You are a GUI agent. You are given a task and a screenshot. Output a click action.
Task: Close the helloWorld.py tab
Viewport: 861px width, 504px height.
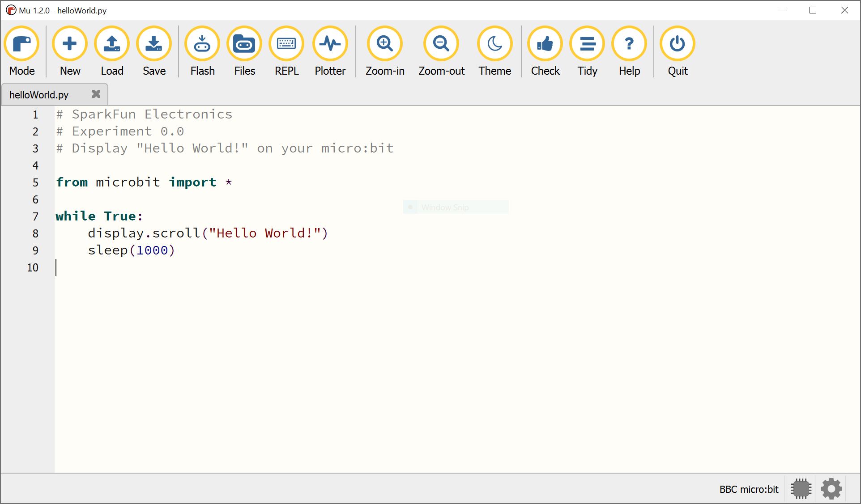[x=96, y=94]
